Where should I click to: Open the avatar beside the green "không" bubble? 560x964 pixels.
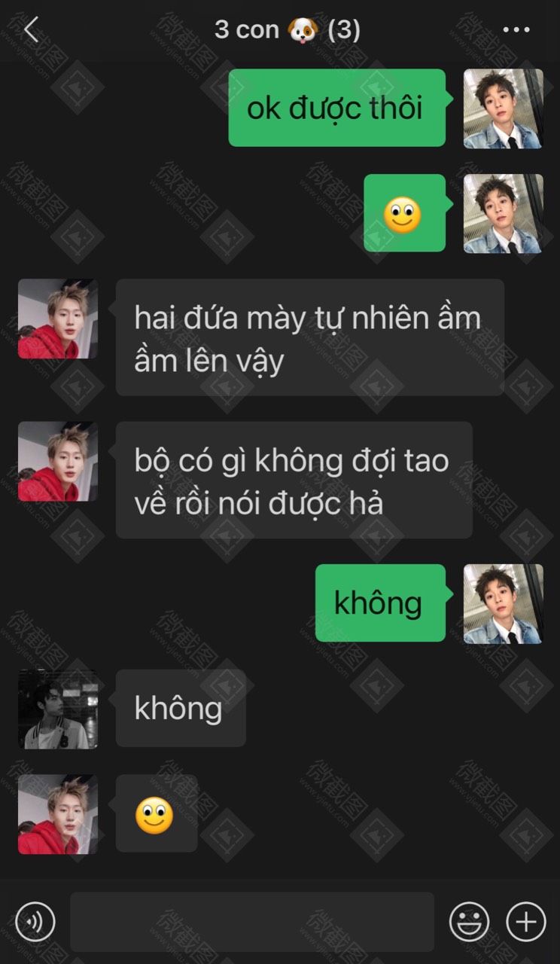point(503,604)
